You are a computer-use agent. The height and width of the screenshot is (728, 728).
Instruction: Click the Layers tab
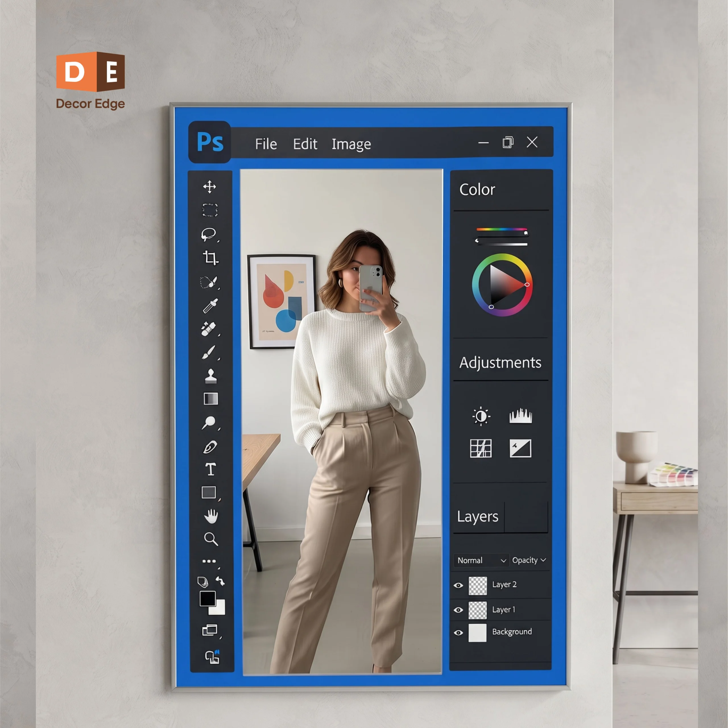point(478,517)
